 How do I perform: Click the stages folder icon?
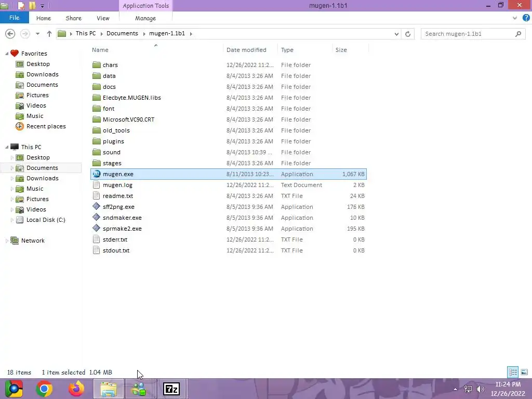click(97, 163)
